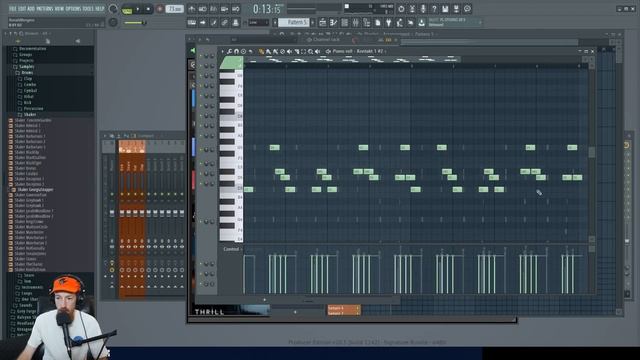This screenshot has height=360, width=640.
Task: Open the piano roll wrench tools menu
Action: pyautogui.click(x=229, y=51)
